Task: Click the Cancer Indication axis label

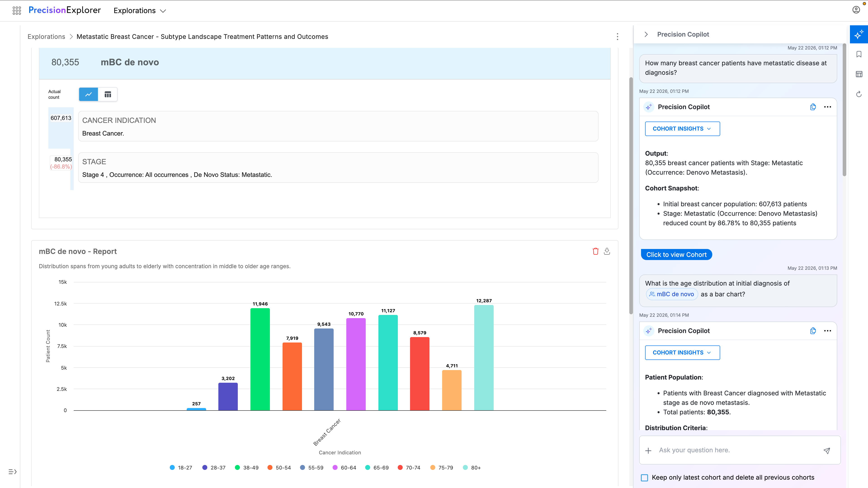Action: click(x=340, y=453)
